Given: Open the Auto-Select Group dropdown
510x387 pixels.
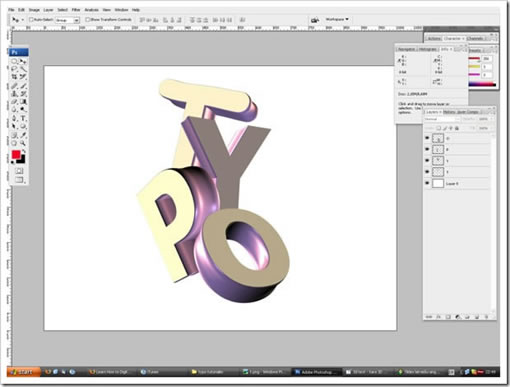Looking at the screenshot, I should point(67,20).
